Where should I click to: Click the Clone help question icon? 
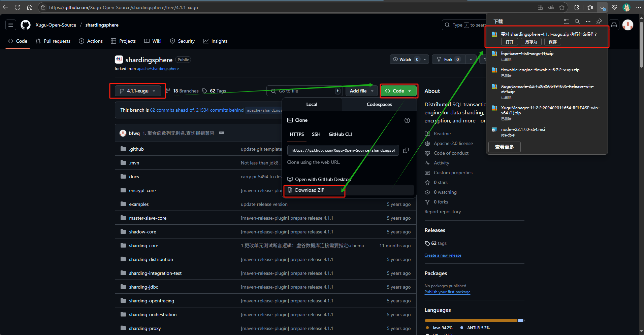click(407, 120)
